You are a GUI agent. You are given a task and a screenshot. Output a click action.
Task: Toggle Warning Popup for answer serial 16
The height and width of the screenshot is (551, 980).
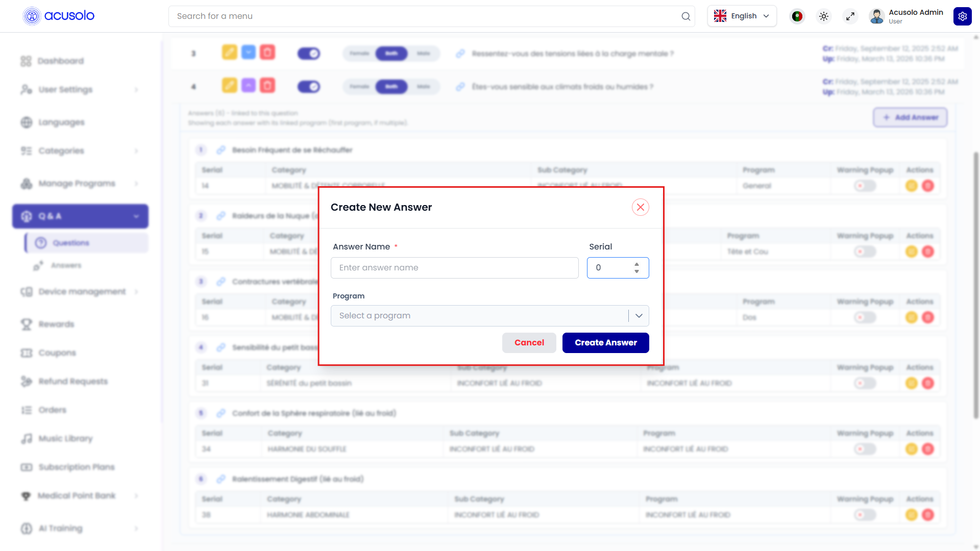[x=865, y=317]
